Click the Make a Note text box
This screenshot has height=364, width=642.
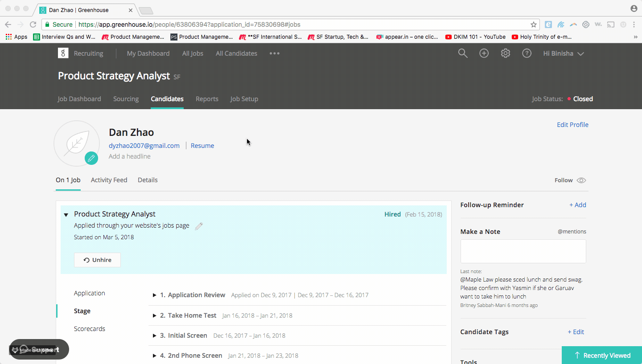point(523,251)
